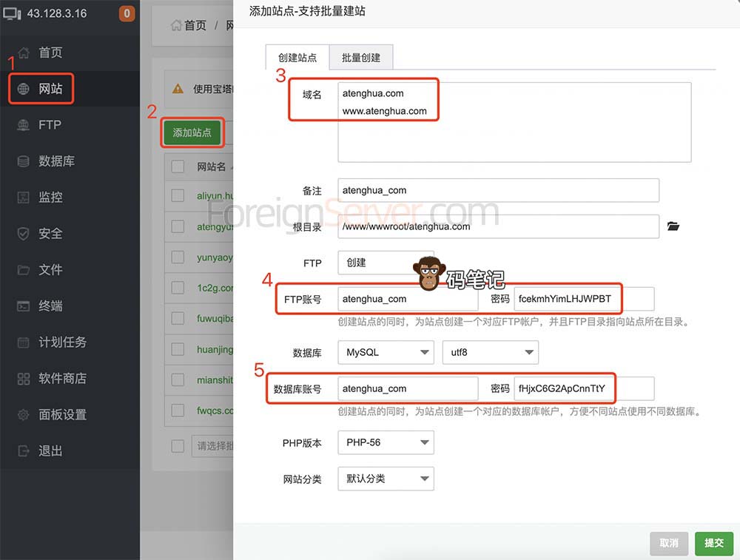Screen dimensions: 740x560
Task: Select the database icon in the sidebar
Action: (x=24, y=161)
